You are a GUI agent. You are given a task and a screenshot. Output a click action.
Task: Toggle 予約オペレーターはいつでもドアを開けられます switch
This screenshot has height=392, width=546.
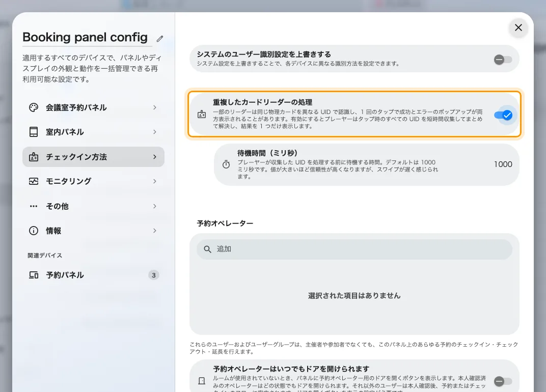(503, 381)
